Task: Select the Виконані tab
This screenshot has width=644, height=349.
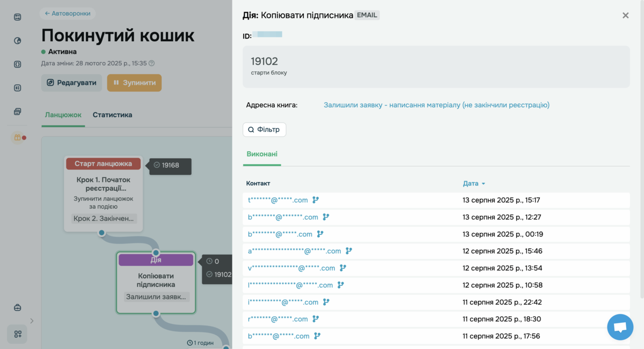Action: 262,154
